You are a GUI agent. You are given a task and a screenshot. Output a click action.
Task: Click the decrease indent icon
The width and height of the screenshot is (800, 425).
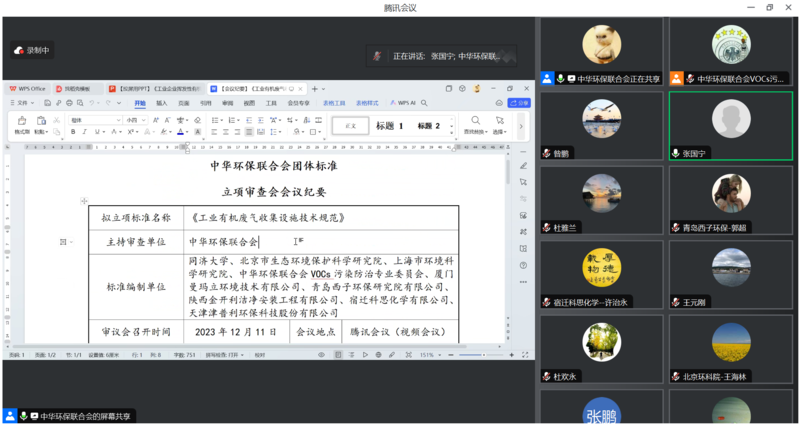click(249, 120)
